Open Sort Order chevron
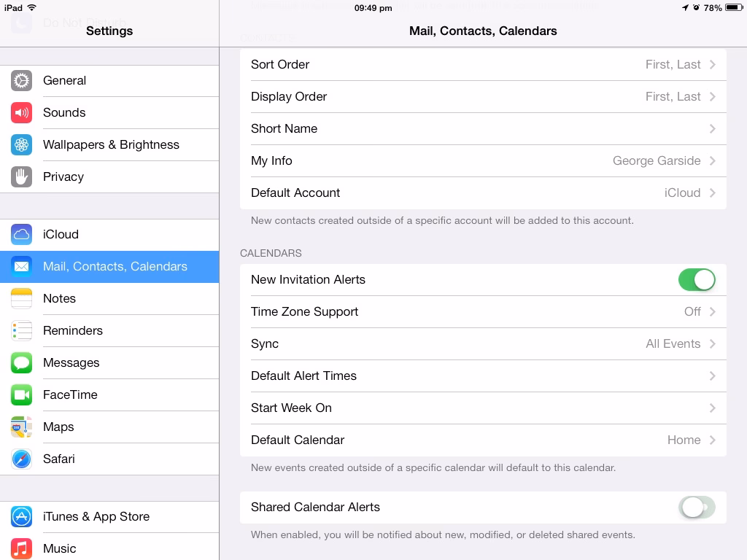Viewport: 747px width, 560px height. pyautogui.click(x=712, y=64)
